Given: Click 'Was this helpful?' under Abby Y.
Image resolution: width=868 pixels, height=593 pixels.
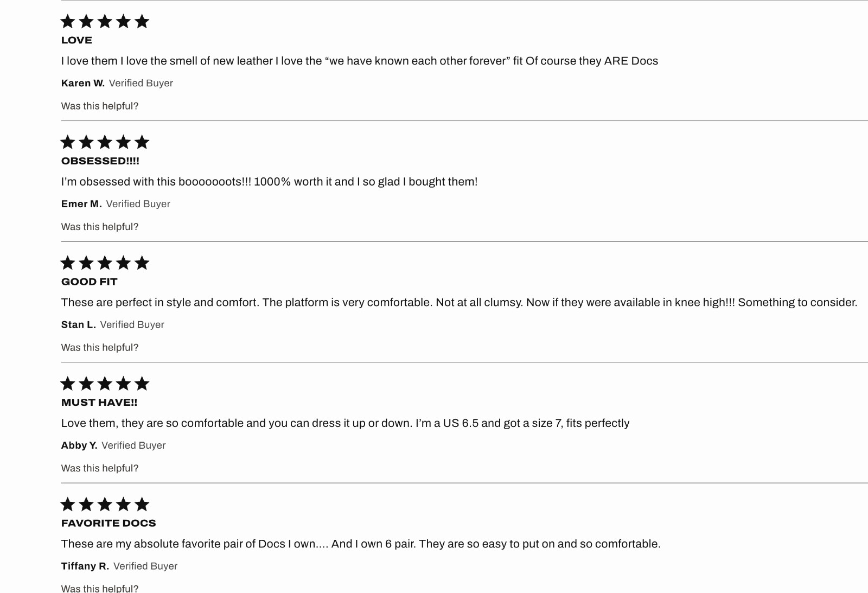Looking at the screenshot, I should click(x=100, y=468).
